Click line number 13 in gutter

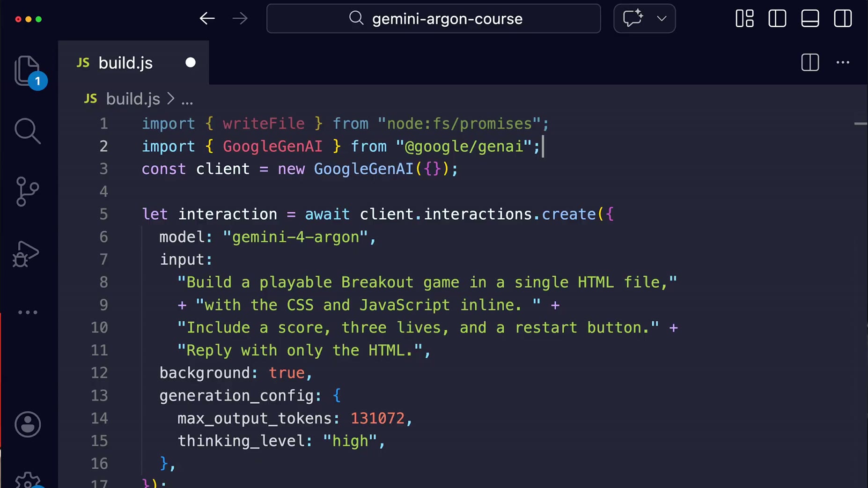pos(99,396)
